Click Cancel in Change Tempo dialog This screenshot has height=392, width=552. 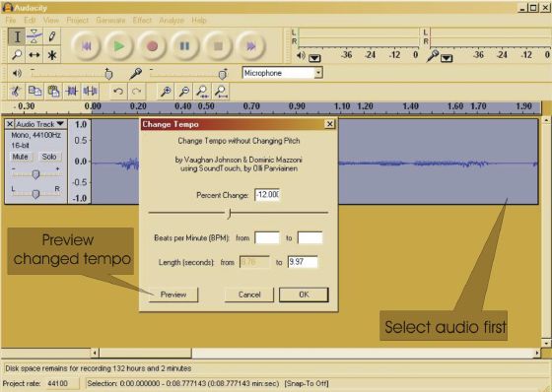click(249, 294)
